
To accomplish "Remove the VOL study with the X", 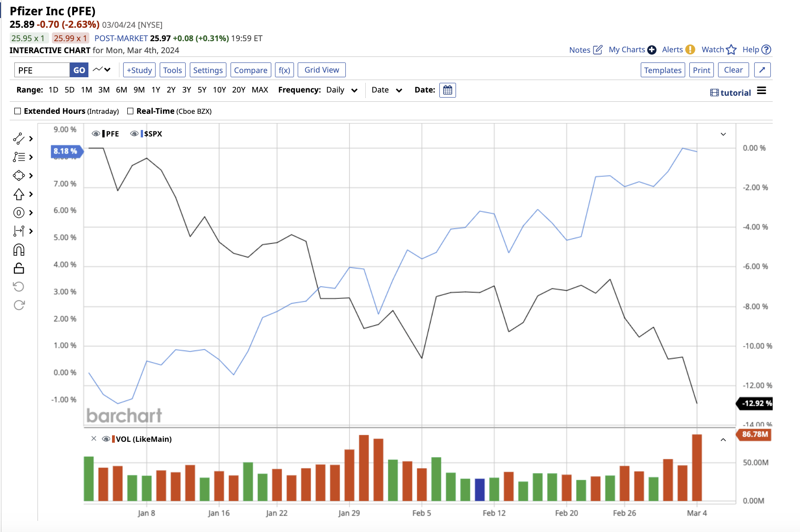I will click(x=94, y=439).
